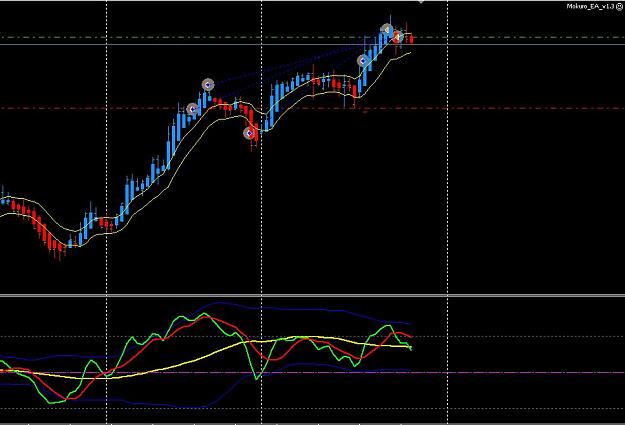Select the orange trade marker near the last candles
The height and width of the screenshot is (425, 625).
pyautogui.click(x=398, y=37)
